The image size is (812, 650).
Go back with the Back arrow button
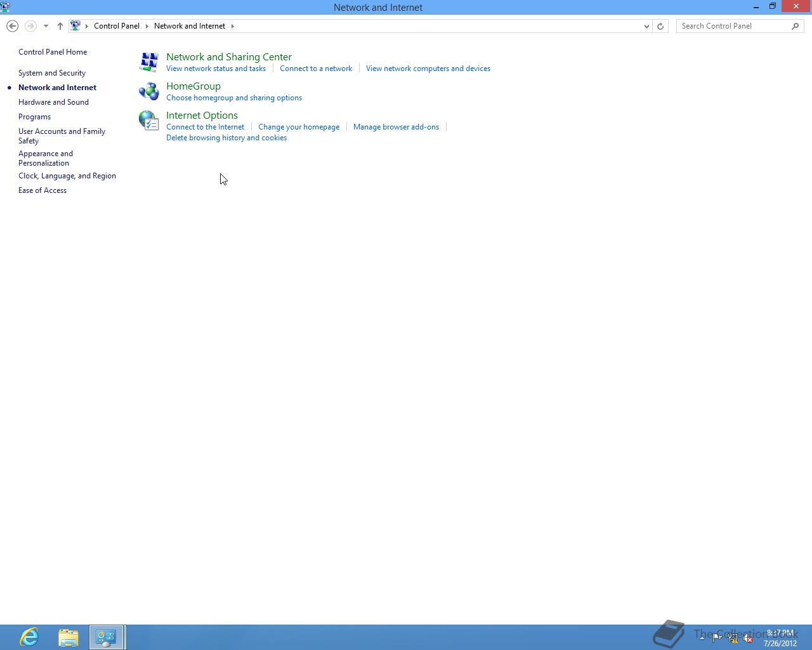[x=12, y=26]
